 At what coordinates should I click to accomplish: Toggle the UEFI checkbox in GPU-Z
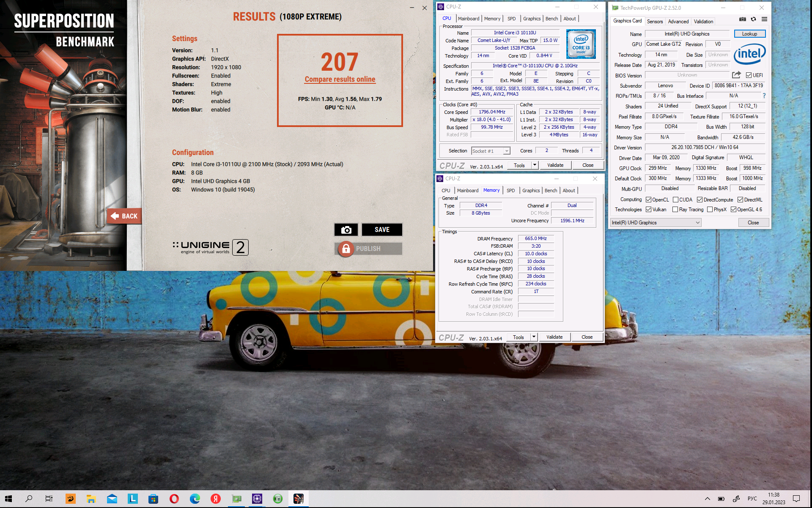tap(749, 75)
